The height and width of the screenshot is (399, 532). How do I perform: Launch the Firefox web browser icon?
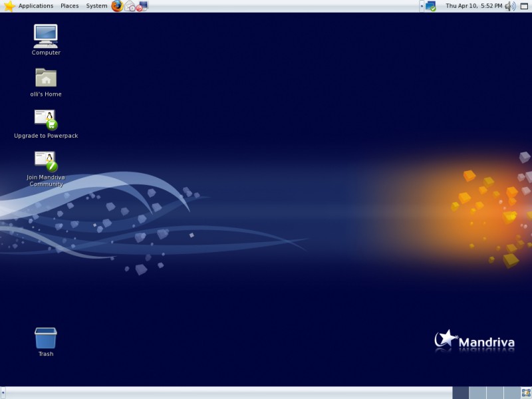118,6
